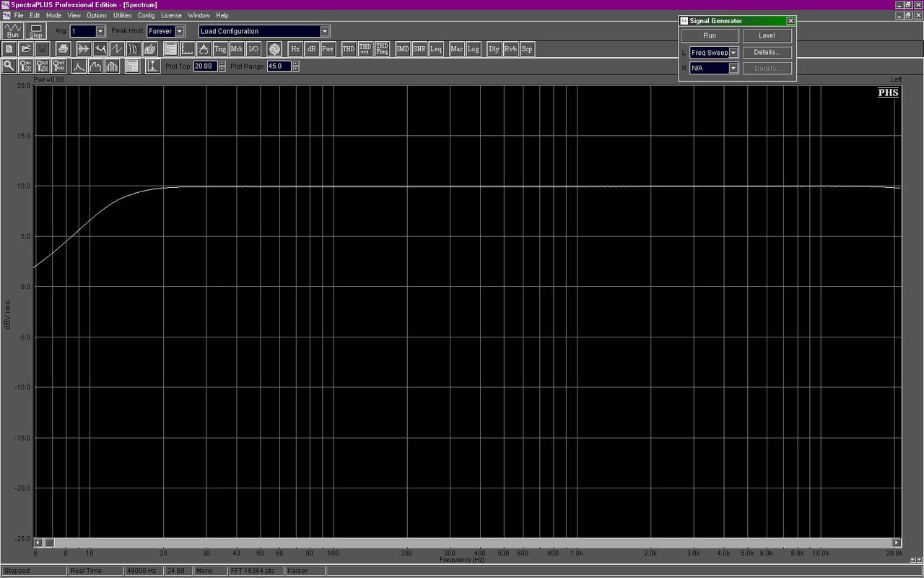Screen dimensions: 924x578
Task: Open the File menu
Action: click(19, 15)
